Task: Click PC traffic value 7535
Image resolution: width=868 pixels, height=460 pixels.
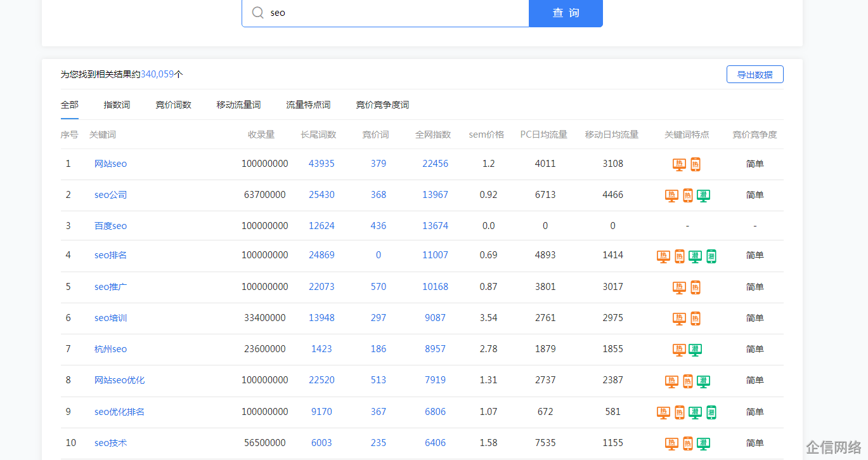Action: coord(545,443)
